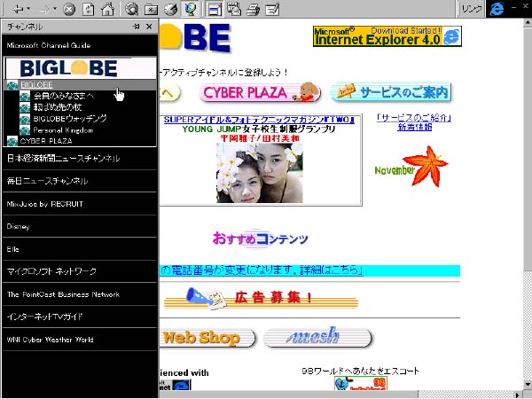The image size is (532, 399).
Task: Open Personal Kingdom channel item
Action: (63, 130)
